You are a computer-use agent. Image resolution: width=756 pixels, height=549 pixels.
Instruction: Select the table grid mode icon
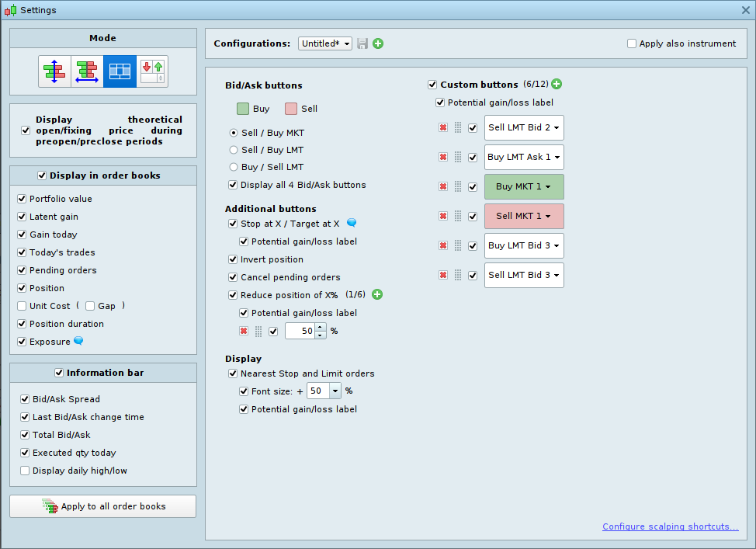click(120, 71)
